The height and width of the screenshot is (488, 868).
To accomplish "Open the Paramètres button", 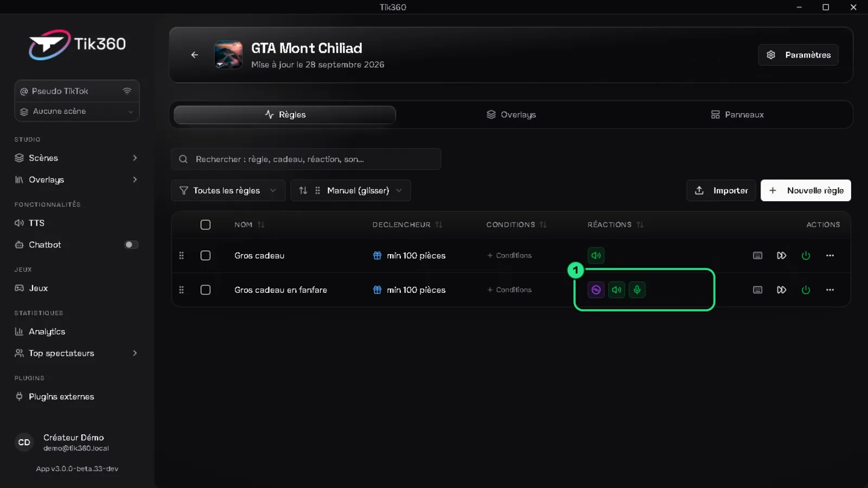I will [x=798, y=55].
